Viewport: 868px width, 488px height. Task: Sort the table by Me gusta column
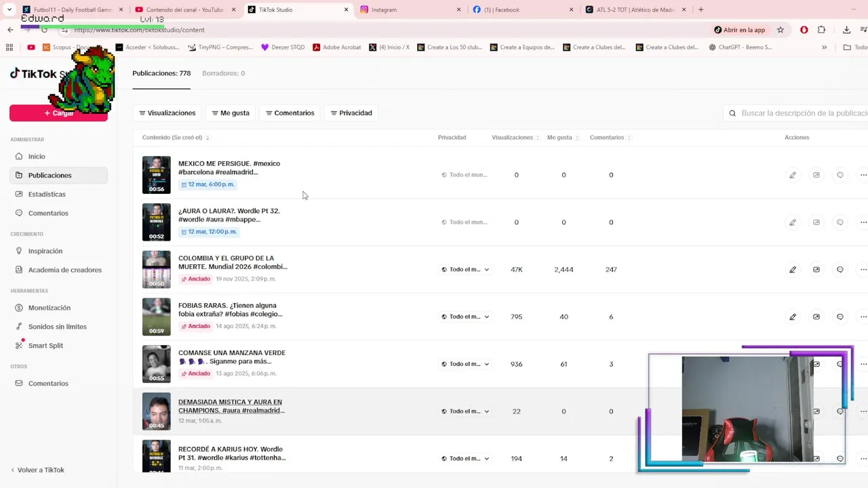click(x=563, y=138)
